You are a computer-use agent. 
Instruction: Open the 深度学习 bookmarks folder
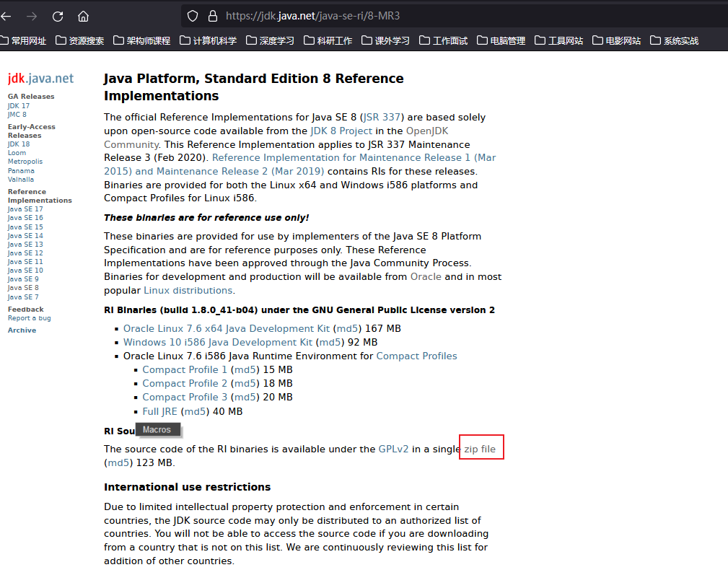pyautogui.click(x=271, y=41)
